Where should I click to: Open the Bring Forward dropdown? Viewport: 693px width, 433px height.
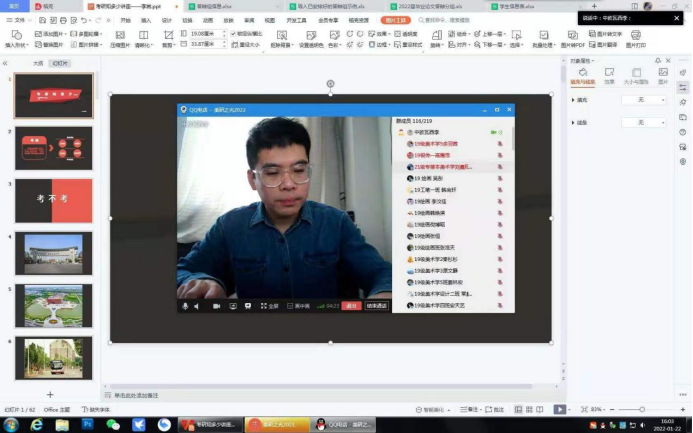coord(490,34)
